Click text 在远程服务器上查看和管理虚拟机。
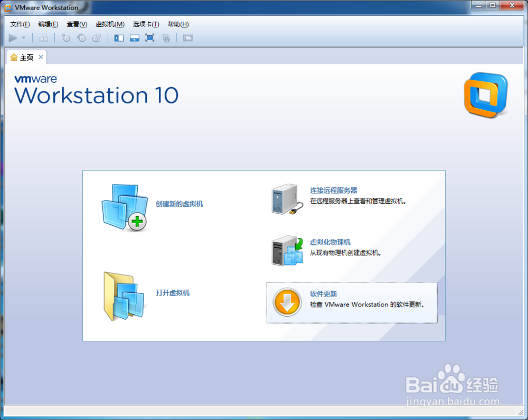 [x=357, y=201]
